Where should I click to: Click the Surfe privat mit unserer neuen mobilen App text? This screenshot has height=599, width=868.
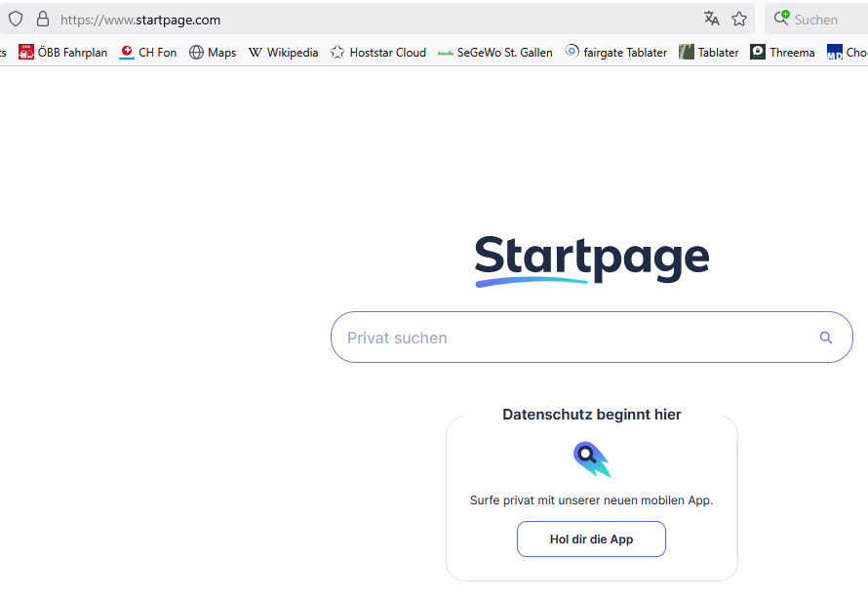click(x=591, y=500)
